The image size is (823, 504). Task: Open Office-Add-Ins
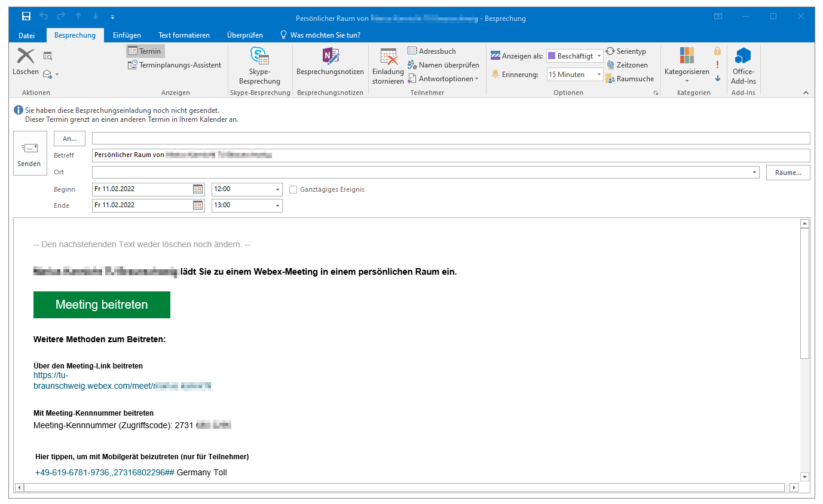pos(744,66)
